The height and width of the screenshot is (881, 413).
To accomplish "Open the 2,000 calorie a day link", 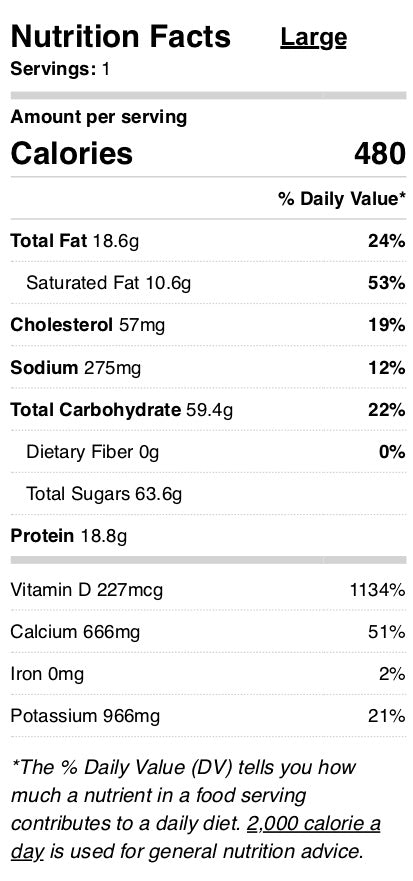I will pyautogui.click(x=314, y=824).
